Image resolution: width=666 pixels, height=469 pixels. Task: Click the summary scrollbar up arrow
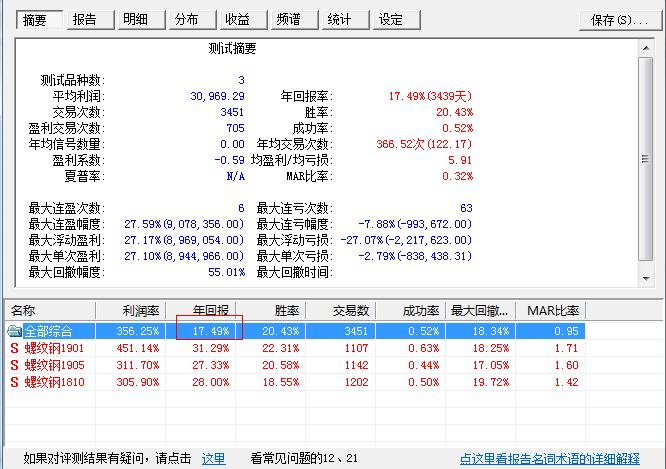(646, 48)
